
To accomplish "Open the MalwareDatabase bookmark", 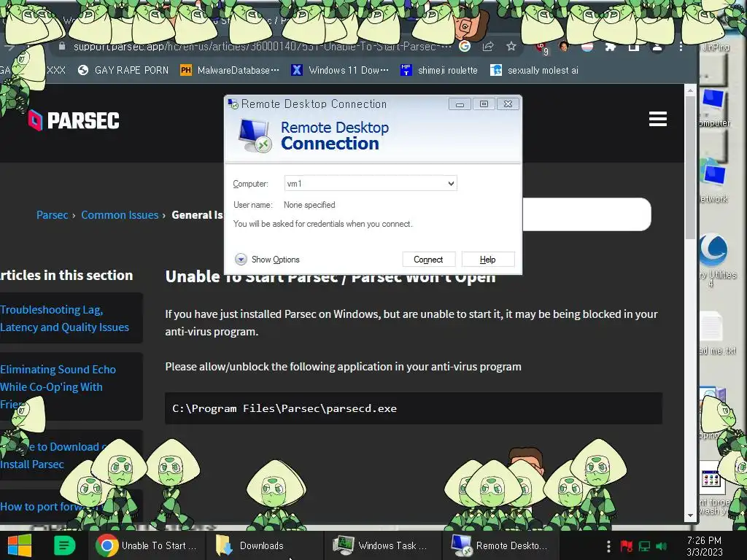I will pyautogui.click(x=230, y=71).
